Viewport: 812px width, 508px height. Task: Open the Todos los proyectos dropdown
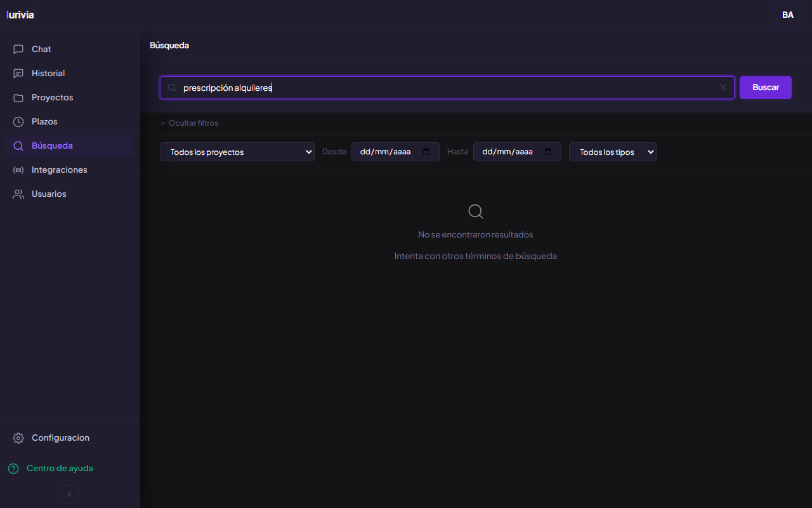point(237,152)
